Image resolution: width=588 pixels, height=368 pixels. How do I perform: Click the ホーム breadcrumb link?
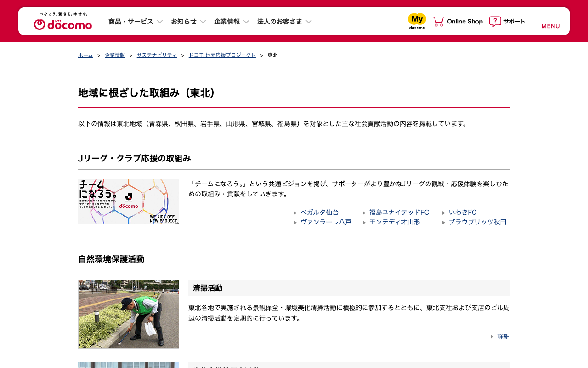(85, 55)
